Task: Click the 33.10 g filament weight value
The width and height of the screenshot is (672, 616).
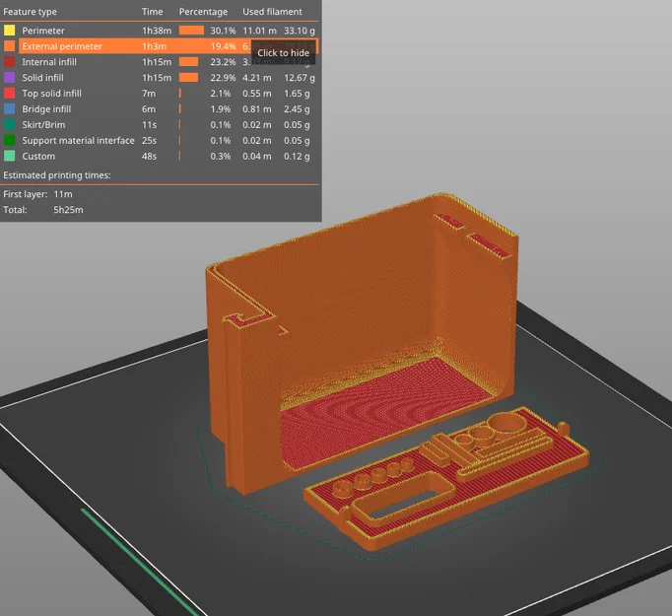Action: pyautogui.click(x=300, y=31)
